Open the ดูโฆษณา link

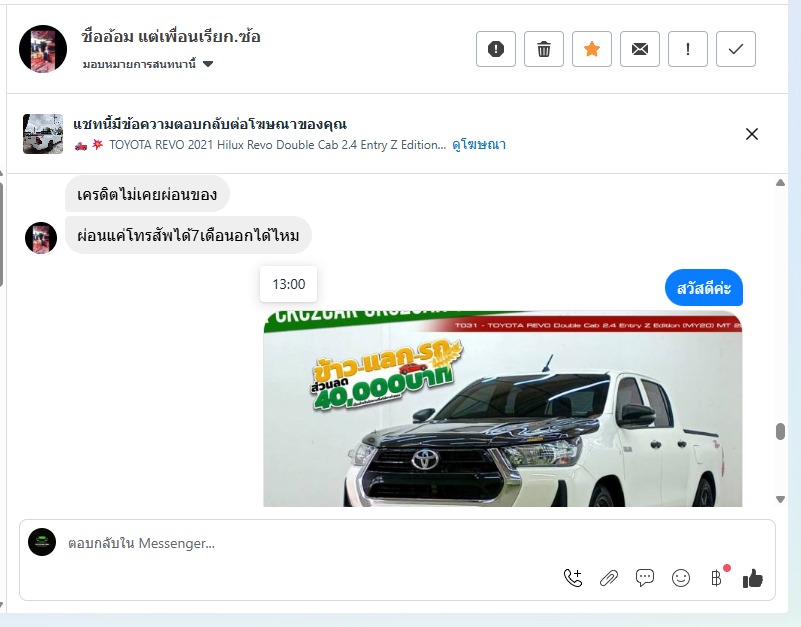pyautogui.click(x=479, y=145)
